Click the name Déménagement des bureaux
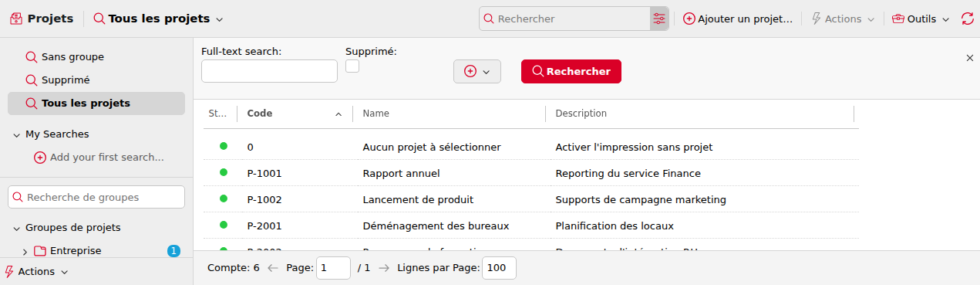Image resolution: width=980 pixels, height=285 pixels. click(436, 226)
